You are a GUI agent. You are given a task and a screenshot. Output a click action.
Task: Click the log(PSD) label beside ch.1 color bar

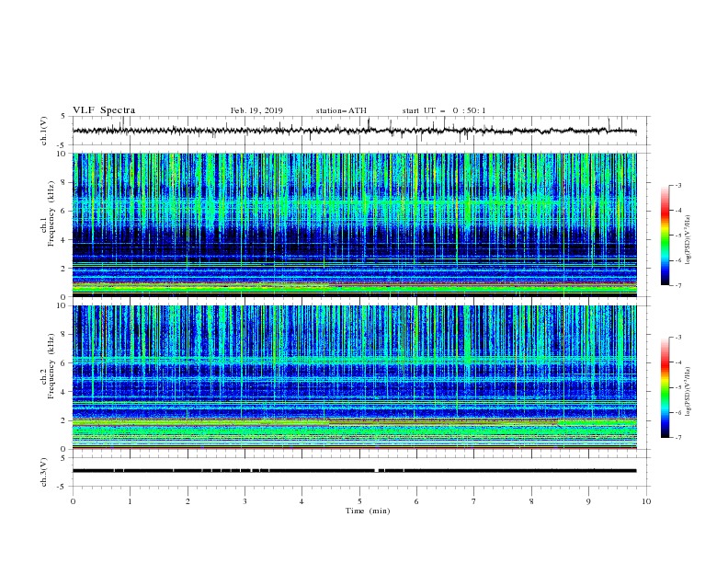(688, 240)
